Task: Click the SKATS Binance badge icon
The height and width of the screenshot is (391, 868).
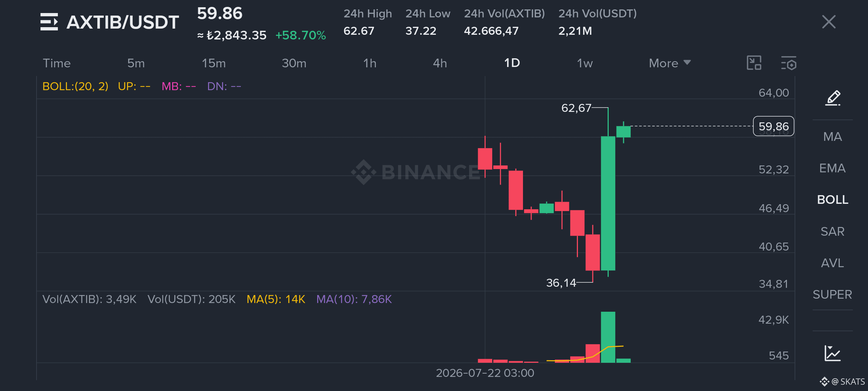Action: (x=824, y=382)
